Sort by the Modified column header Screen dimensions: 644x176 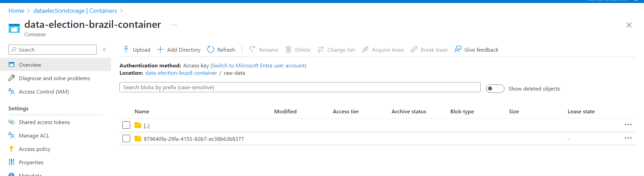[x=285, y=112]
